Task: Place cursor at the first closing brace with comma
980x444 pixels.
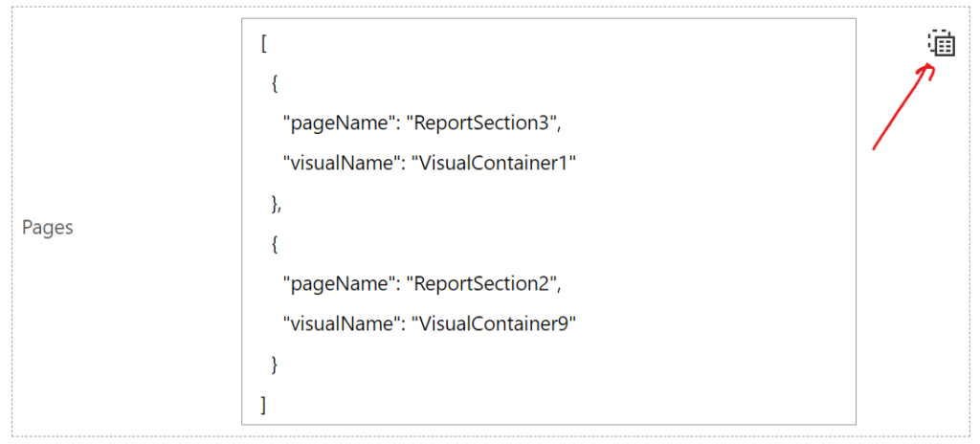Action: 277,204
